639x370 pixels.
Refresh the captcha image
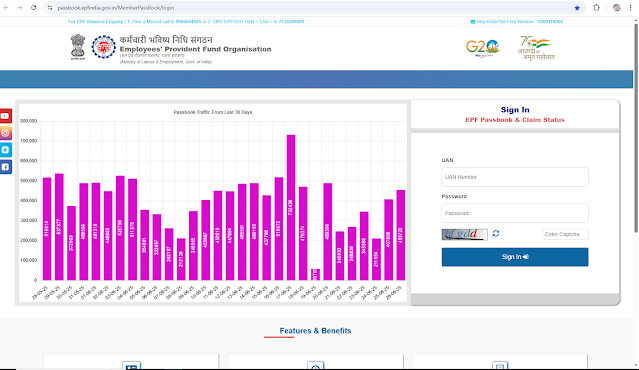point(496,233)
